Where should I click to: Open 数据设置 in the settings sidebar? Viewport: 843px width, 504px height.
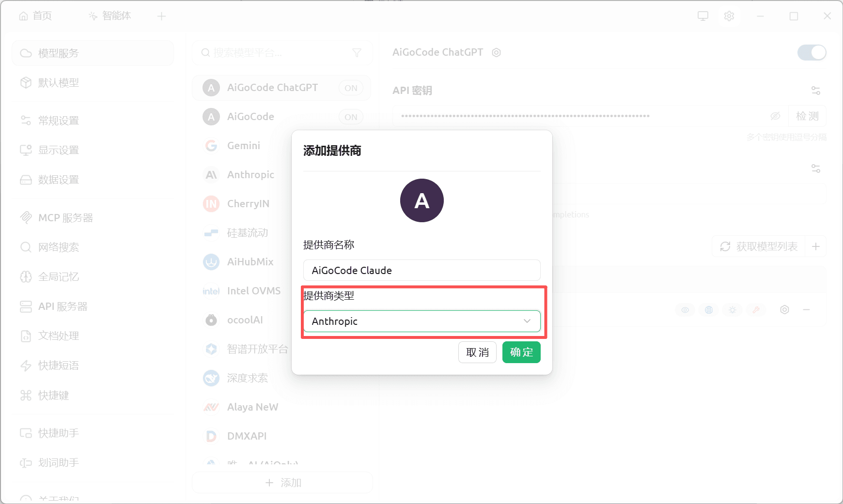[x=93, y=180]
